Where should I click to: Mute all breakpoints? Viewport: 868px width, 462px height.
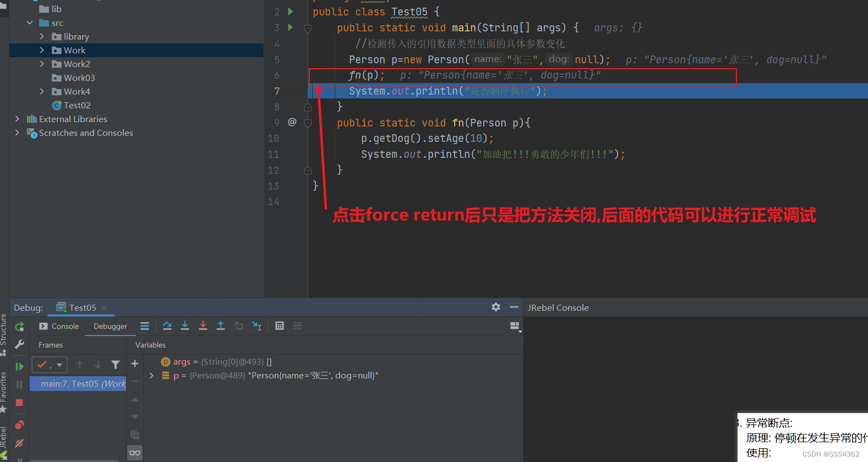click(19, 443)
